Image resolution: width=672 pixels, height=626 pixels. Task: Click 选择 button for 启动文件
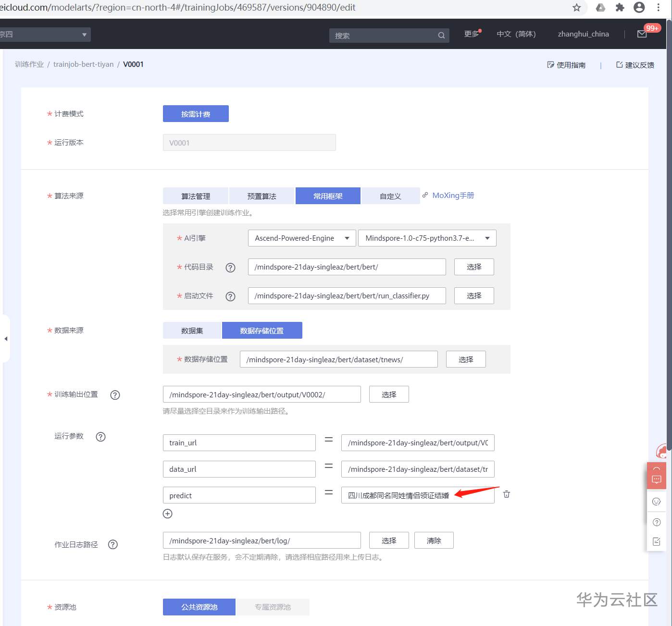click(474, 296)
